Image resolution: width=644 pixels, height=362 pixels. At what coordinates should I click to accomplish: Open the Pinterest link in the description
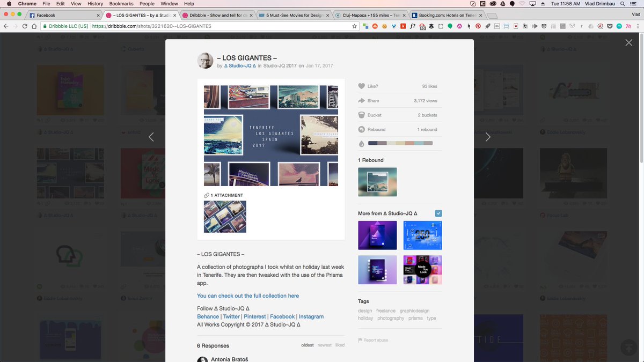tap(255, 317)
